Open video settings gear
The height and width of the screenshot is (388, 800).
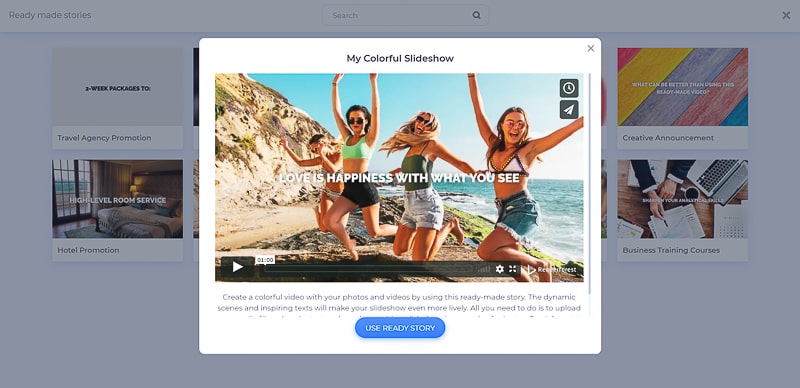[499, 269]
